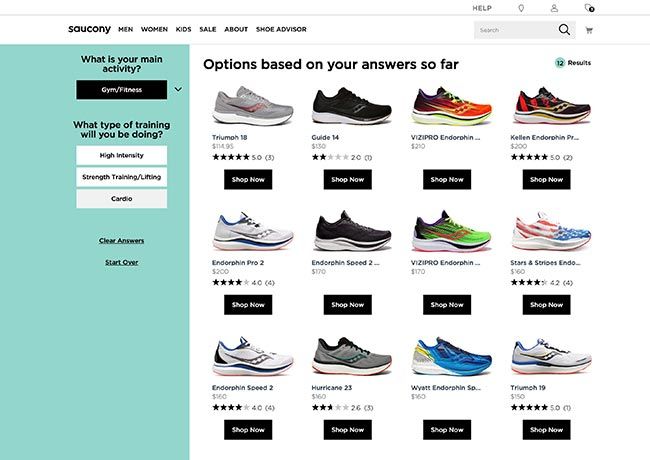Open the orange VIZIPRO Endorphin shoe image
Image resolution: width=650 pixels, height=460 pixels.
click(451, 106)
